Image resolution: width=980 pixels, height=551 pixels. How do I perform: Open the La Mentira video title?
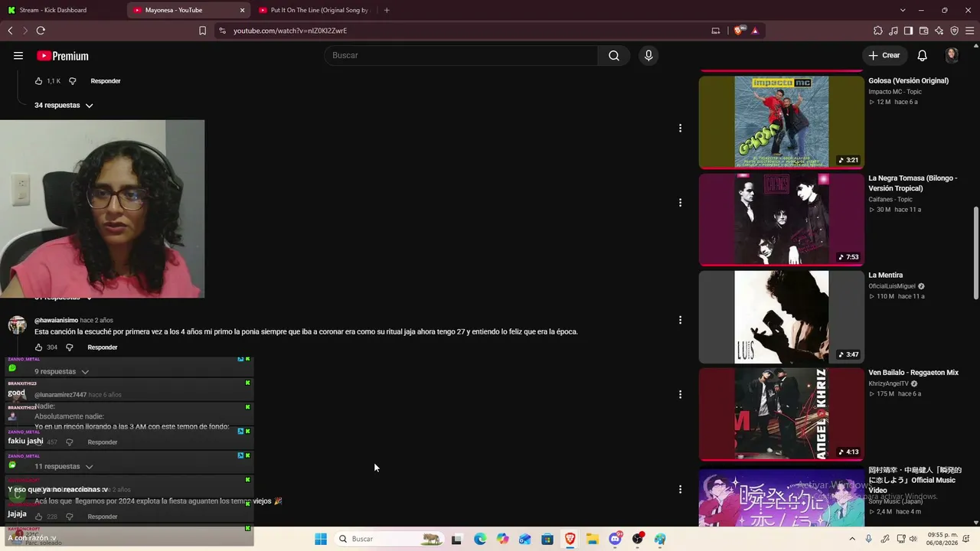click(886, 275)
